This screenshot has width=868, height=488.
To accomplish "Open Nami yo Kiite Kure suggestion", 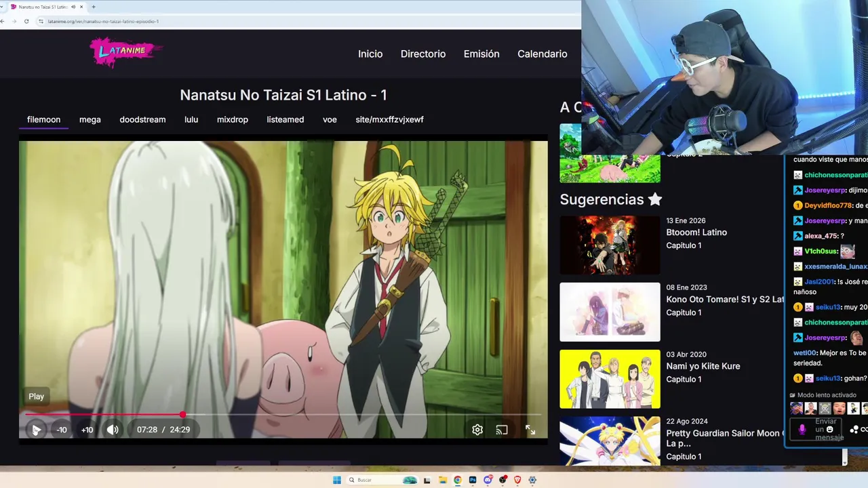I will 703,366.
